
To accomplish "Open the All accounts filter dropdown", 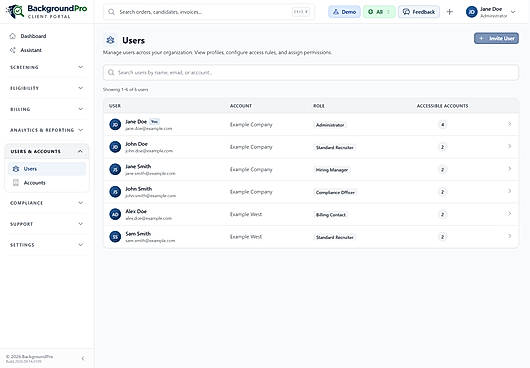I will (379, 12).
